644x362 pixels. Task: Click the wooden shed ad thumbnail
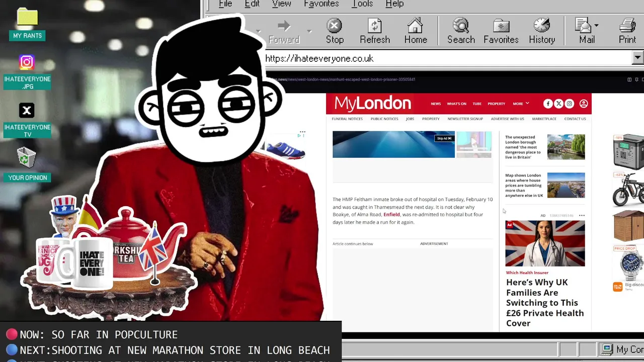point(628,226)
